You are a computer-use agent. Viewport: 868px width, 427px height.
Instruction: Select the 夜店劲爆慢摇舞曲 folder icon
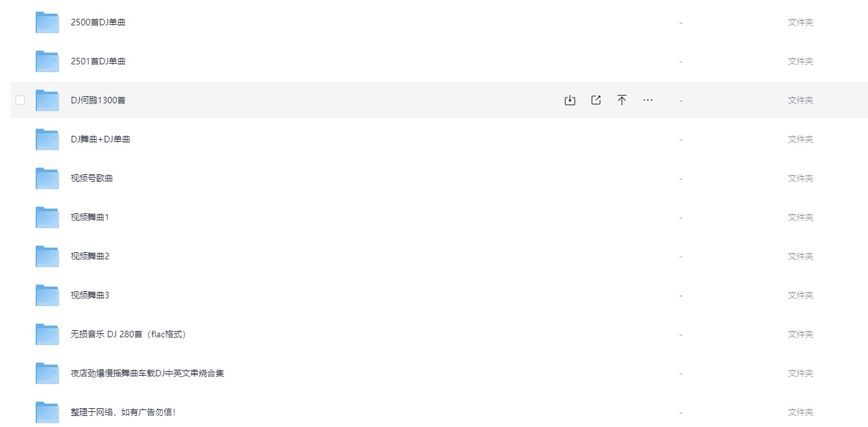click(47, 373)
